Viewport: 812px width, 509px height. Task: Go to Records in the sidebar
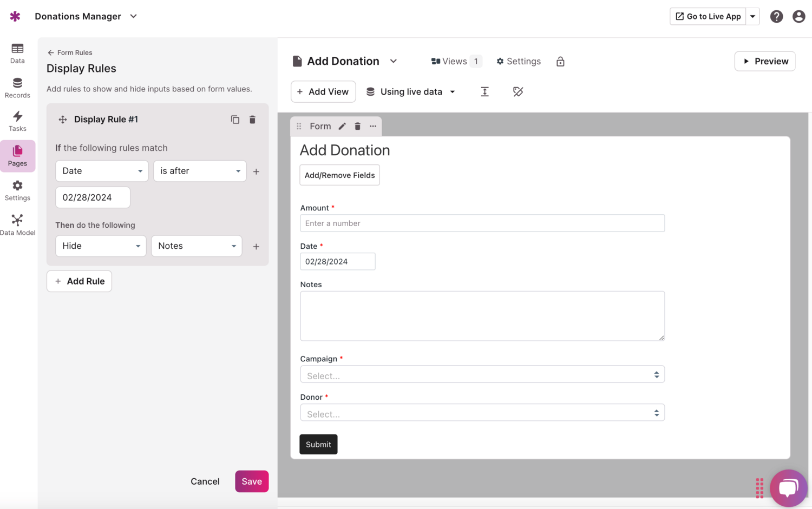[x=17, y=88]
